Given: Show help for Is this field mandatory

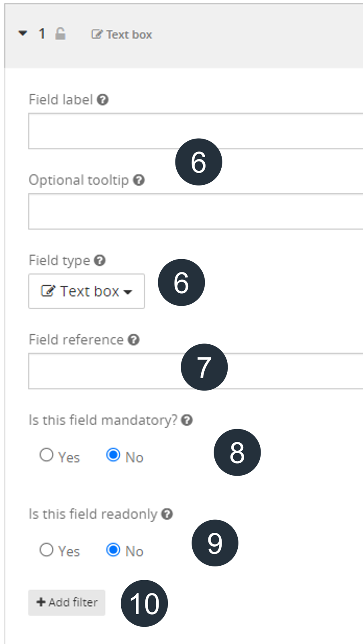Looking at the screenshot, I should [187, 420].
